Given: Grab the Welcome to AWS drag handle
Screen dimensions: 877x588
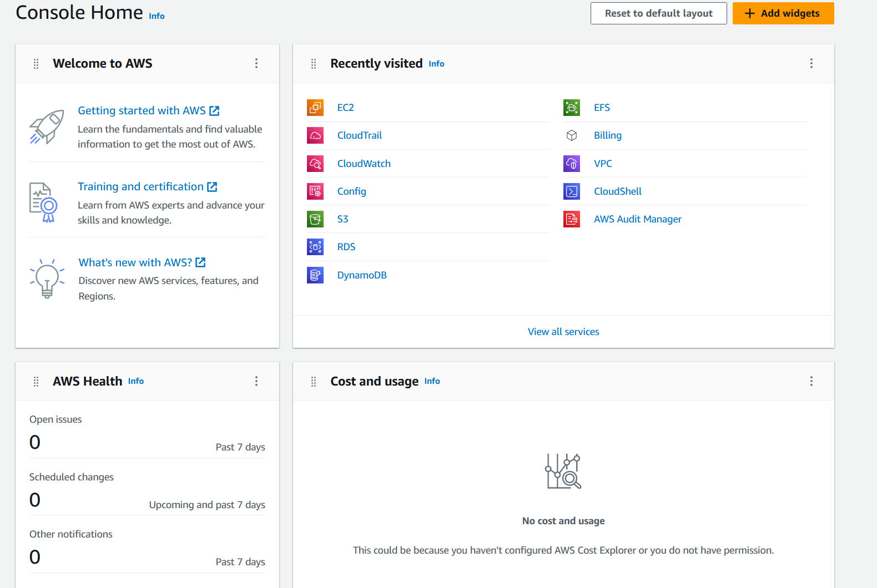Looking at the screenshot, I should [36, 64].
